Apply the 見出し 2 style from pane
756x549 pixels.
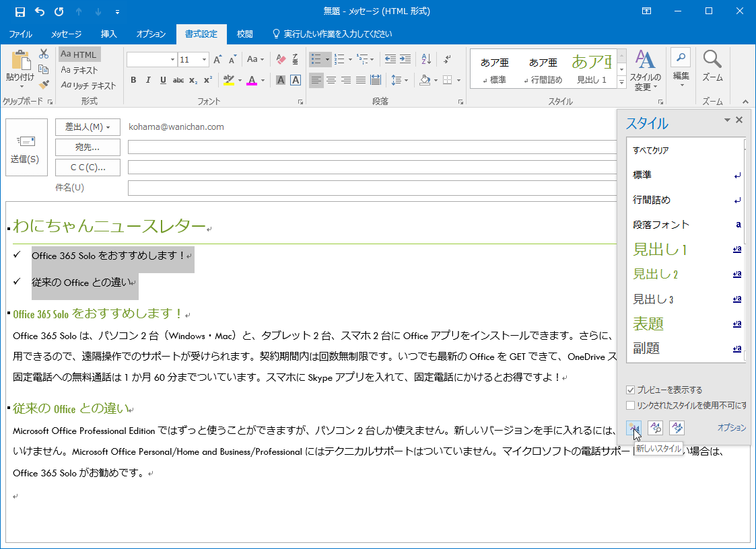(x=685, y=274)
